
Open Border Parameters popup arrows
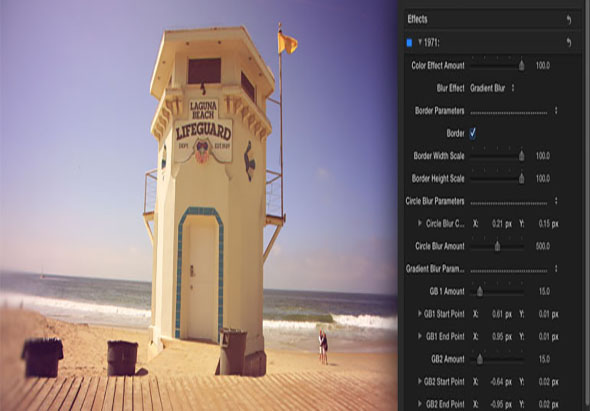[x=556, y=111]
